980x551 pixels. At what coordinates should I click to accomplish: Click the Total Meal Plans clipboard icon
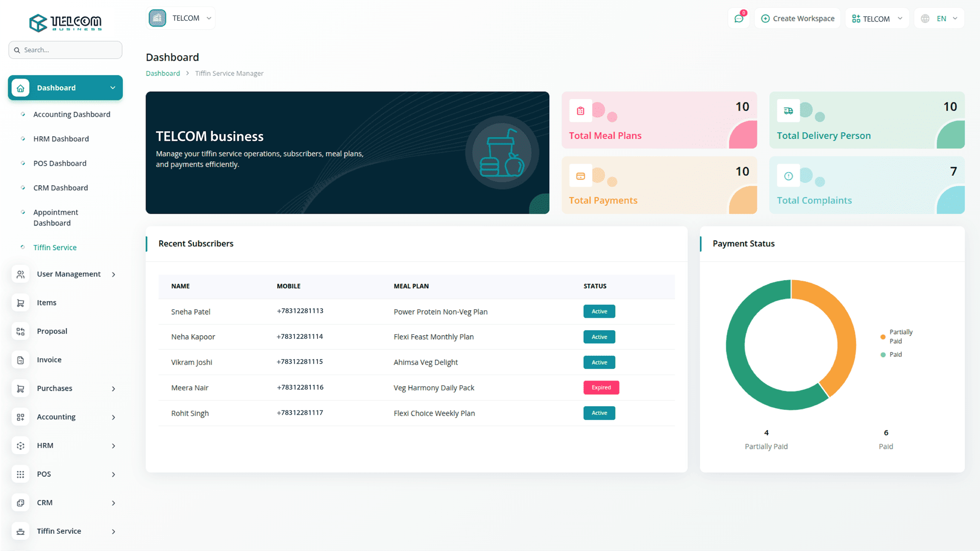coord(580,111)
